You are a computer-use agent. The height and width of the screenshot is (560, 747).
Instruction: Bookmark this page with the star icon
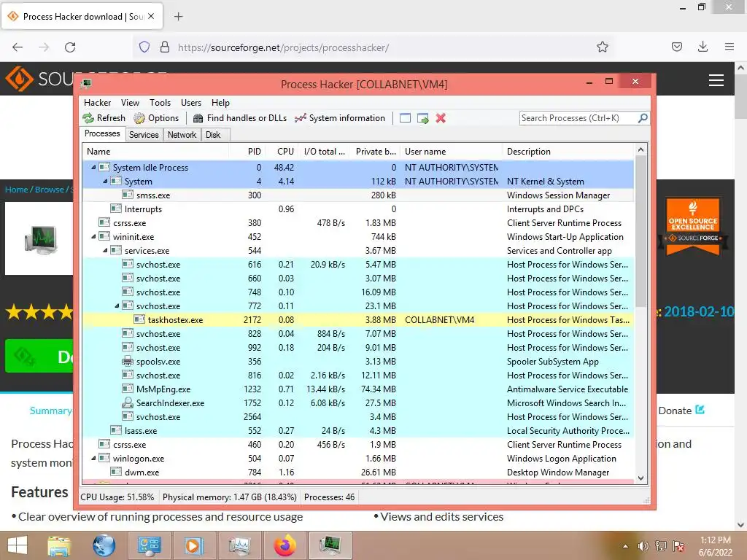602,47
